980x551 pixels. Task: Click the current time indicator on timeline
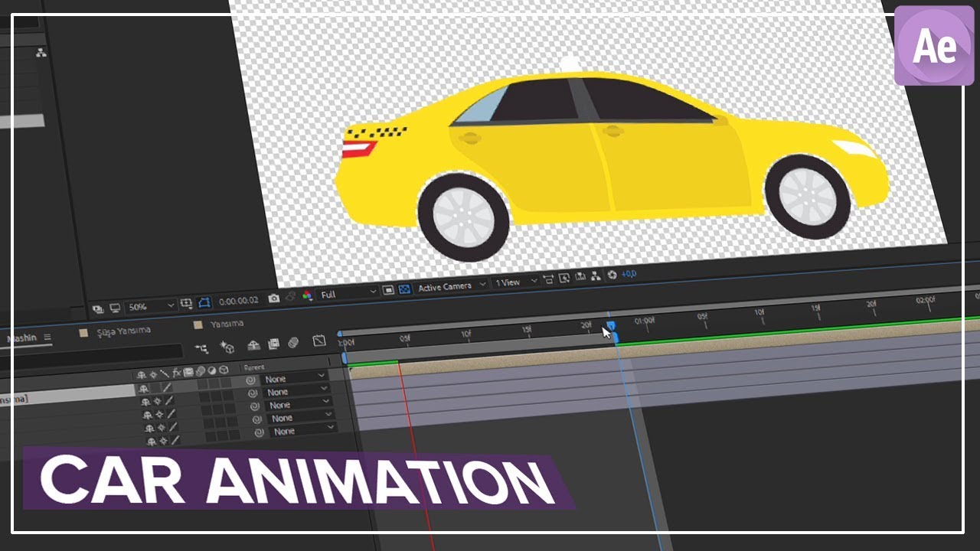pyautogui.click(x=611, y=327)
